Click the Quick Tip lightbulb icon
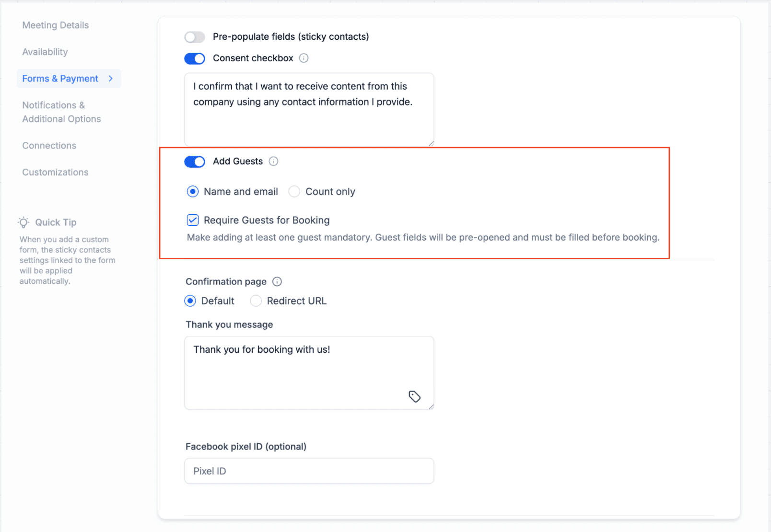 click(23, 222)
